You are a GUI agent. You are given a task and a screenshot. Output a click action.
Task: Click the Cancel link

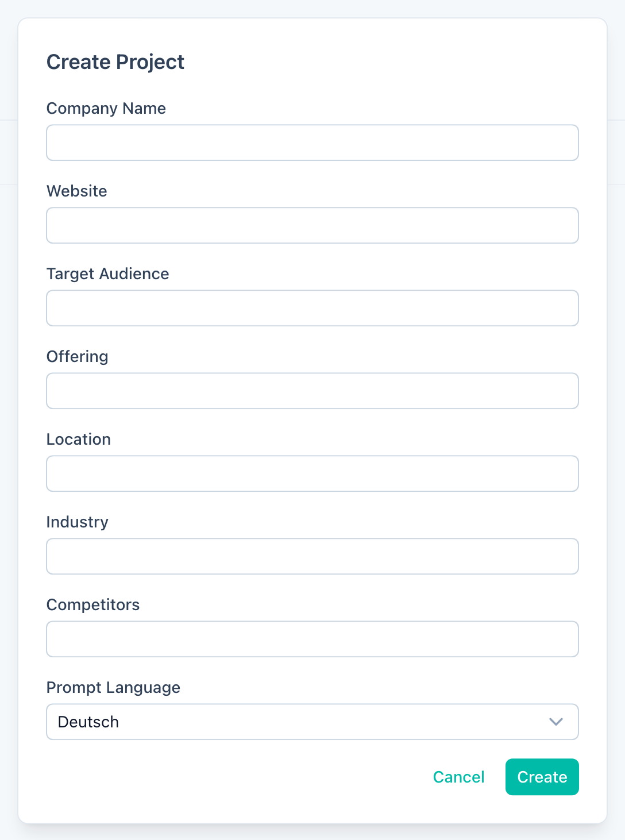pyautogui.click(x=458, y=777)
